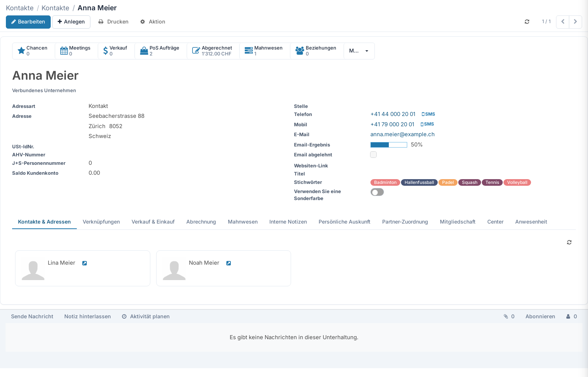Click Lina Meier avatar image

33,269
